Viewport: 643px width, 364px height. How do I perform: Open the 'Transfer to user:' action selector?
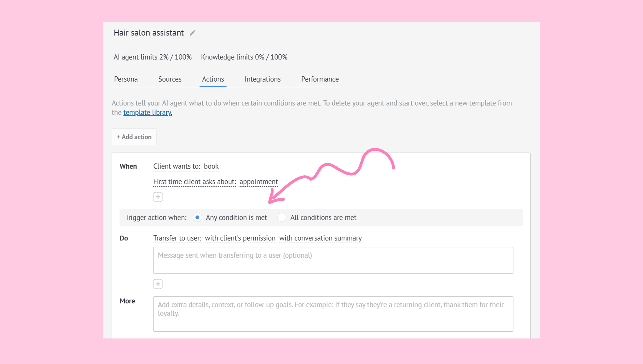pyautogui.click(x=177, y=238)
